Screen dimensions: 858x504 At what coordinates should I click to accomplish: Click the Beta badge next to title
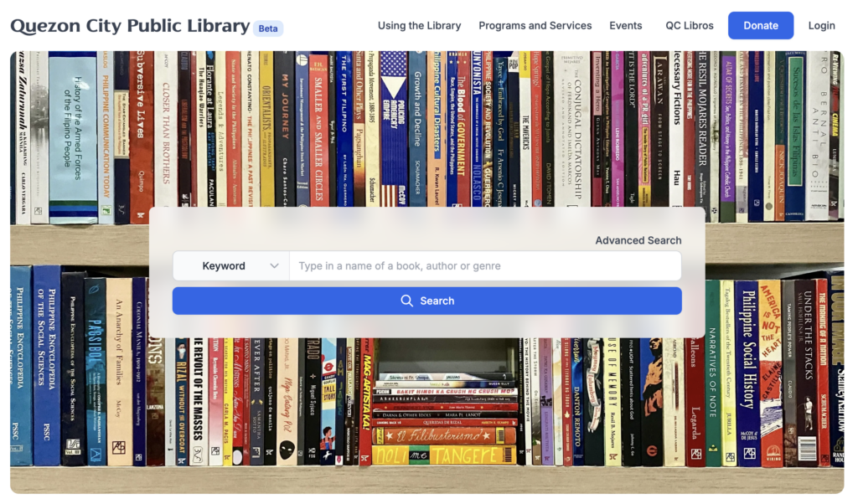268,28
